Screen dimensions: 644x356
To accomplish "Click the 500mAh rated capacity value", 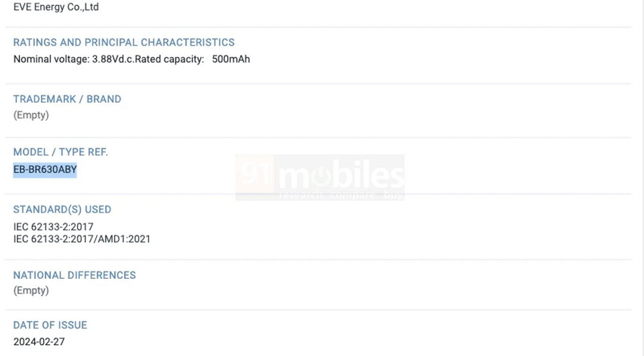I will [x=231, y=59].
